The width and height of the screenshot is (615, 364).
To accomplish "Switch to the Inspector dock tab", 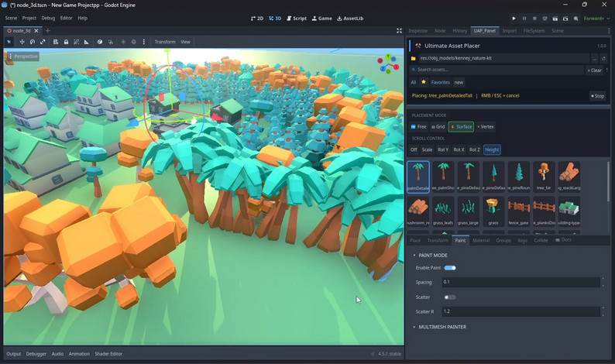I will click(417, 31).
